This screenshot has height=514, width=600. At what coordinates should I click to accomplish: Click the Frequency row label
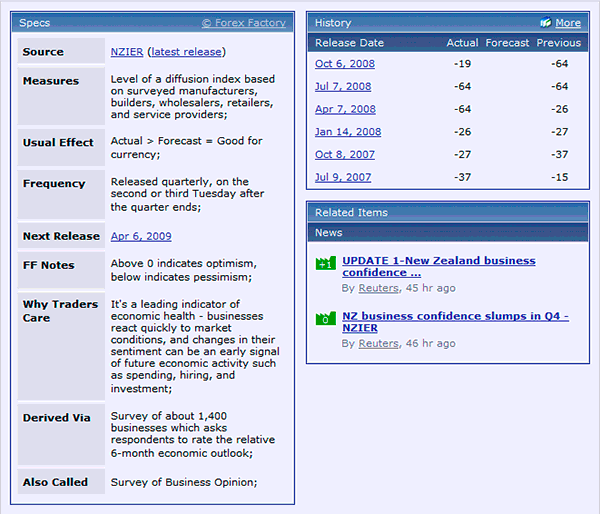[54, 183]
